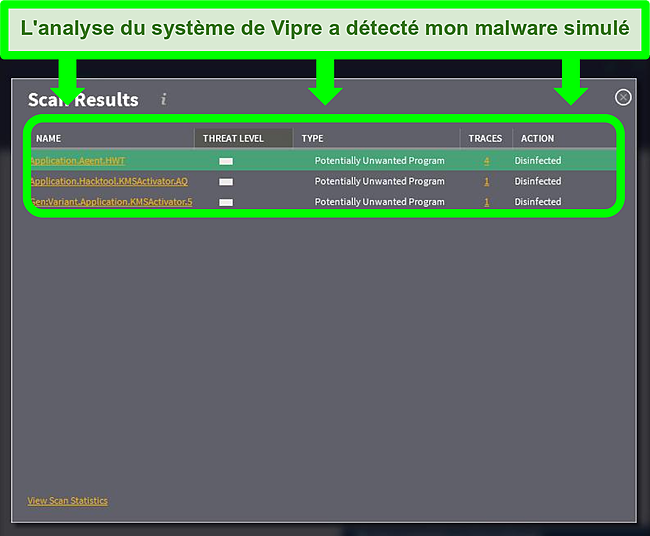
Task: Click threat level indicator for Gen:Variant.Application.KMSActivator.5
Action: coord(226,202)
